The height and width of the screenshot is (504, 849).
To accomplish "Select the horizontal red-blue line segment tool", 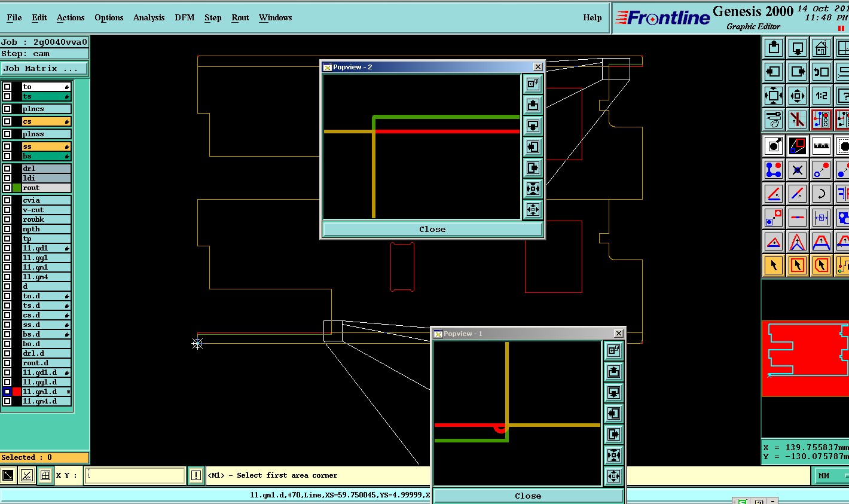I will [x=798, y=218].
